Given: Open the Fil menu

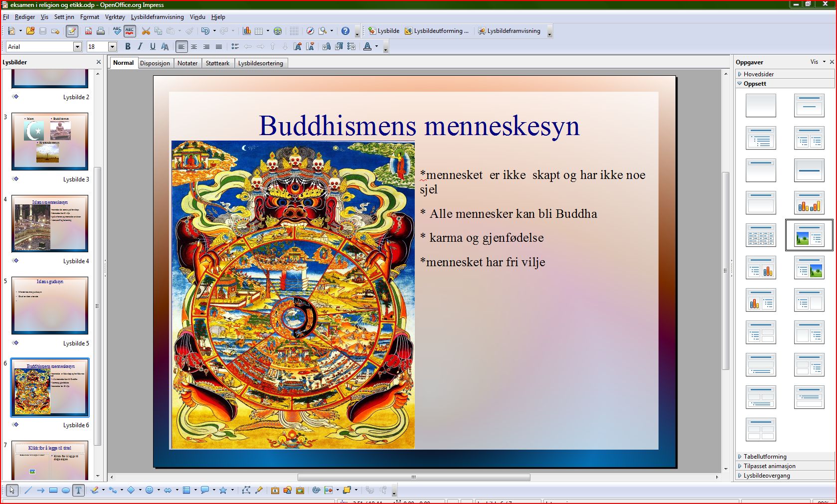Looking at the screenshot, I should [6, 17].
